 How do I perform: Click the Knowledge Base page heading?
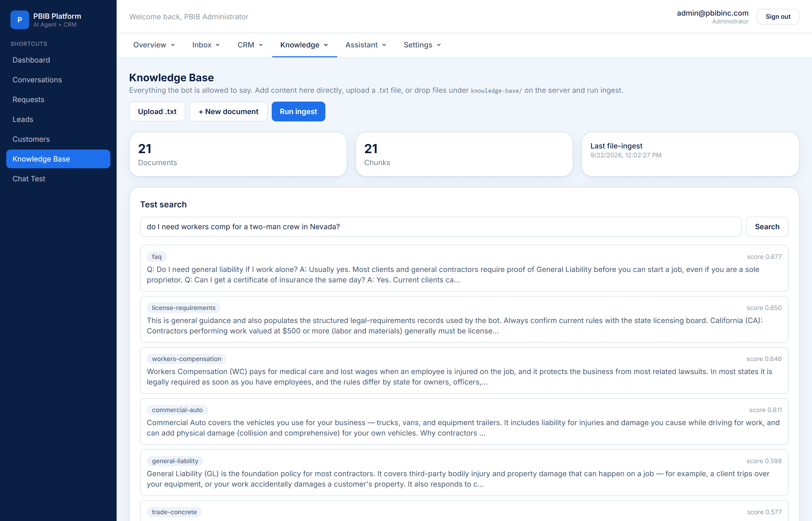171,77
